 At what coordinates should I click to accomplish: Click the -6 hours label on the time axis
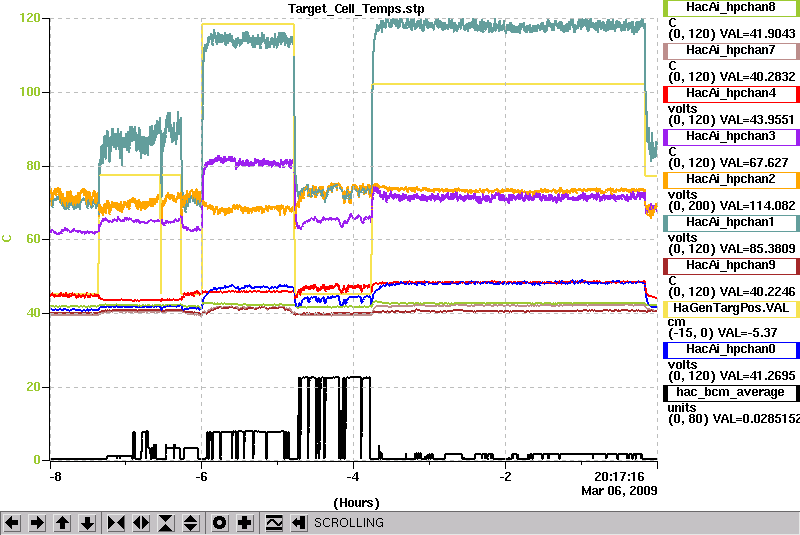tap(201, 477)
